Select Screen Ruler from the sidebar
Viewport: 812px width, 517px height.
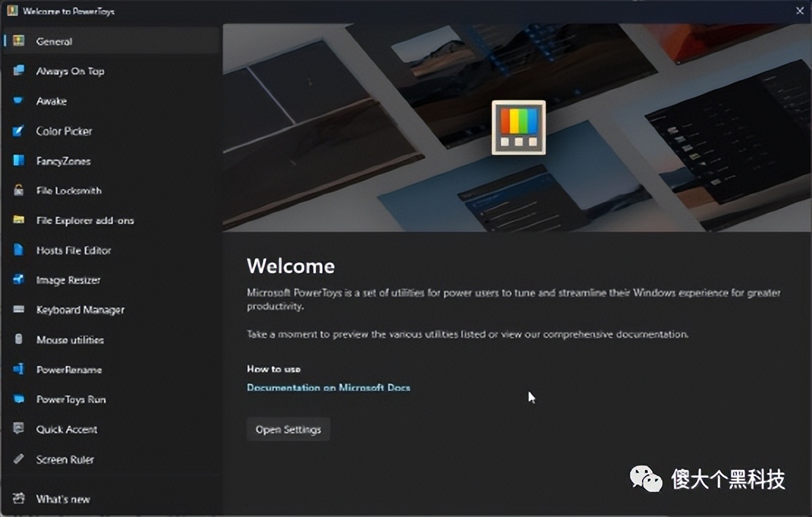tap(111, 459)
